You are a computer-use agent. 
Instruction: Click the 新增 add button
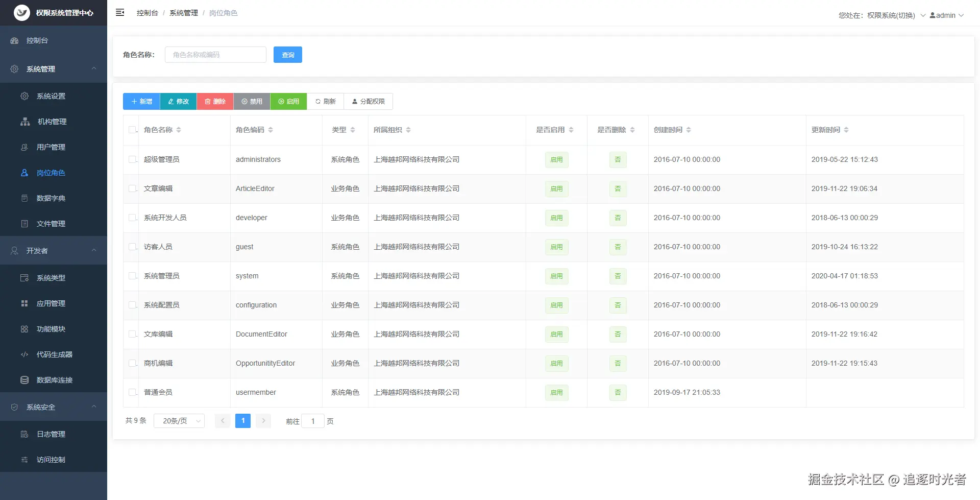pos(141,102)
